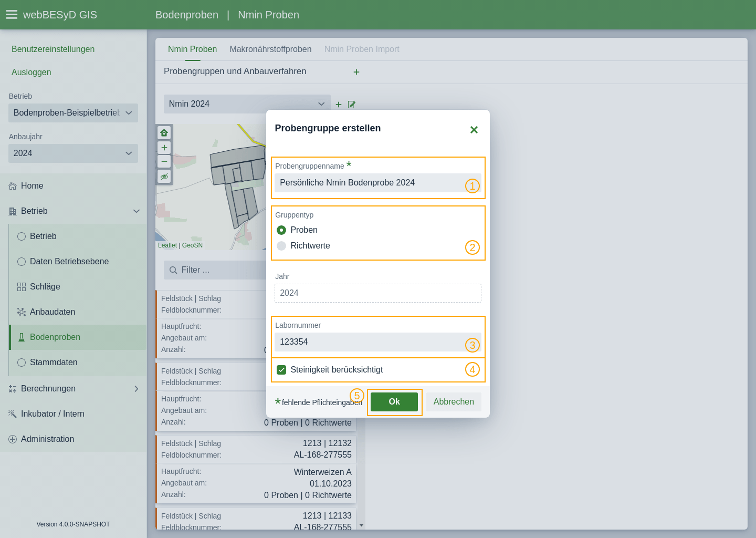
Task: Click the Labornummer input field
Action: (378, 342)
